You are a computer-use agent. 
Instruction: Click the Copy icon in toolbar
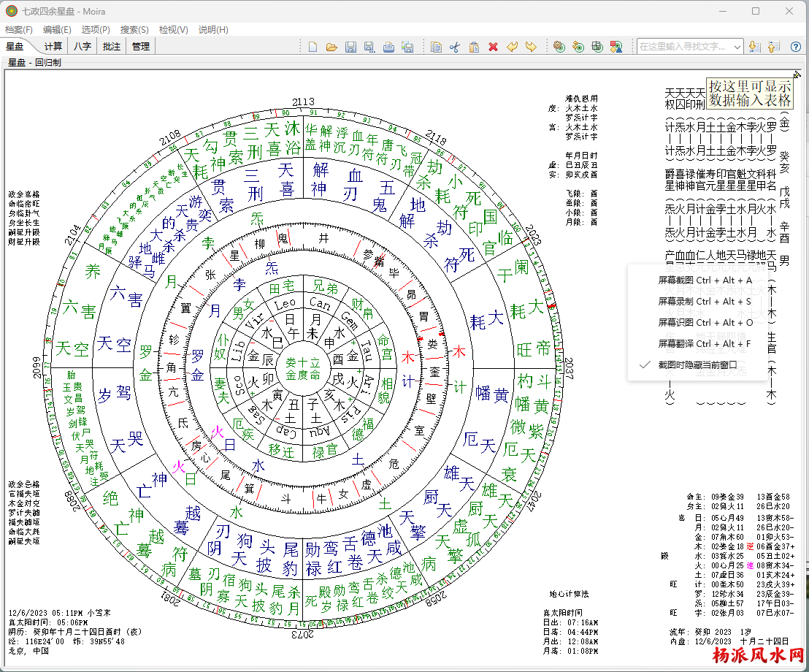pos(436,47)
